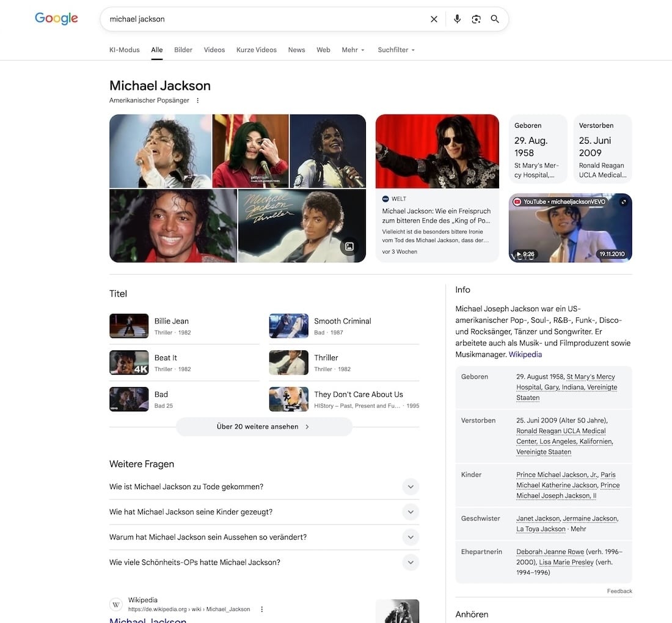
Task: Click the Lisa Marie Presley link
Action: [566, 562]
